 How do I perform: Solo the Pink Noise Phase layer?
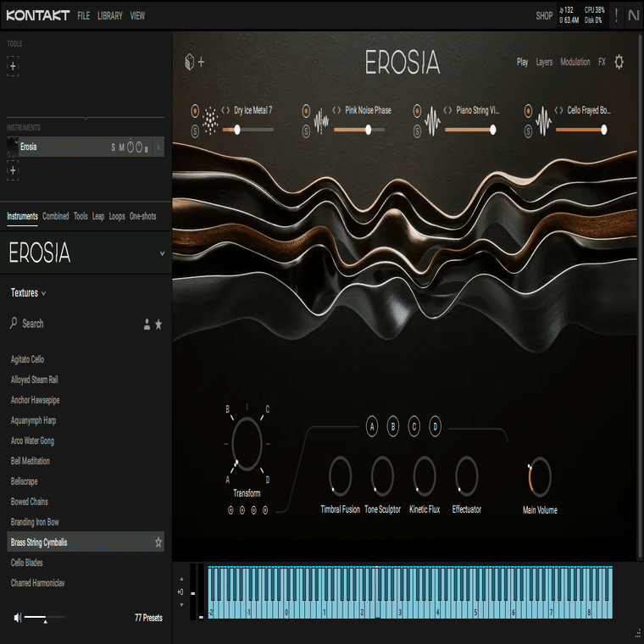point(306,131)
